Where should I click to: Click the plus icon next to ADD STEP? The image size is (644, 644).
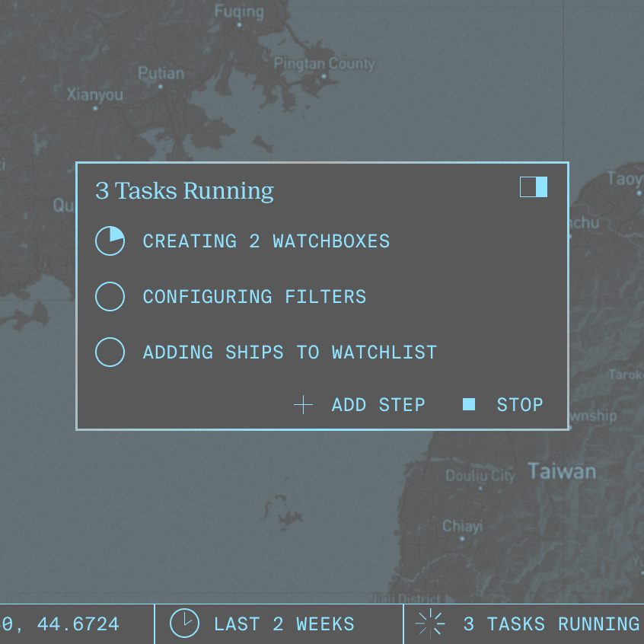coord(303,404)
